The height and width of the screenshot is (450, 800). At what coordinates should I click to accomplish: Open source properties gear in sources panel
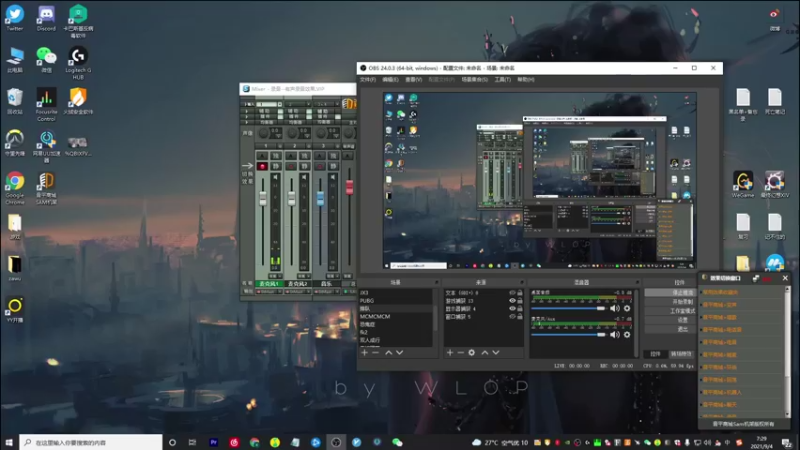coord(472,352)
